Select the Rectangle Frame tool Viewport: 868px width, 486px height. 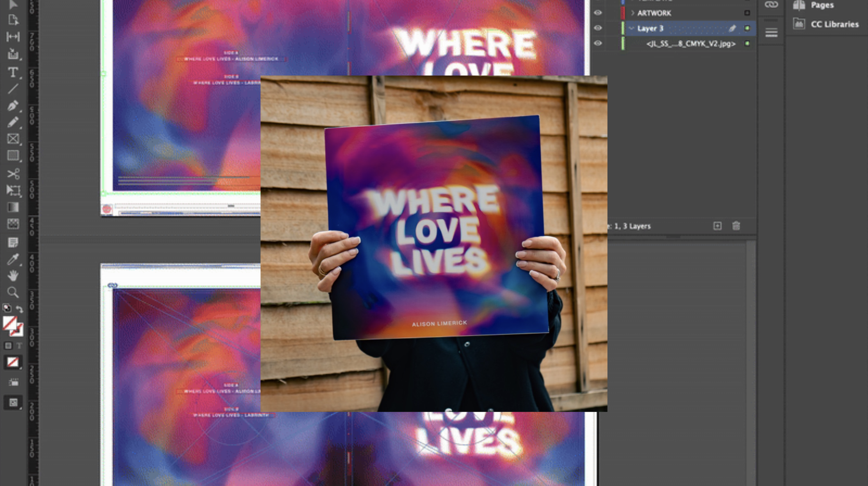pos(13,139)
